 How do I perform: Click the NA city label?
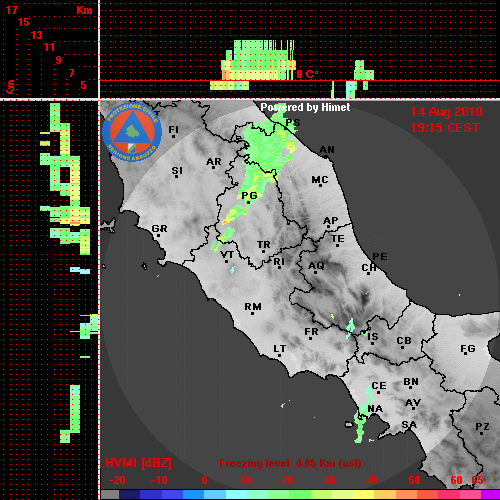[x=375, y=409]
